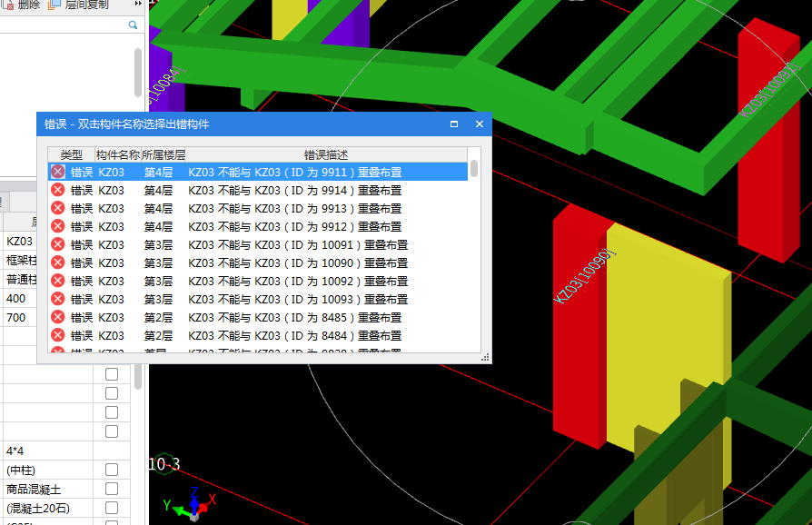This screenshot has width=812, height=525.
Task: Toggle the 商品混凝土 row checkbox
Action: [112, 489]
